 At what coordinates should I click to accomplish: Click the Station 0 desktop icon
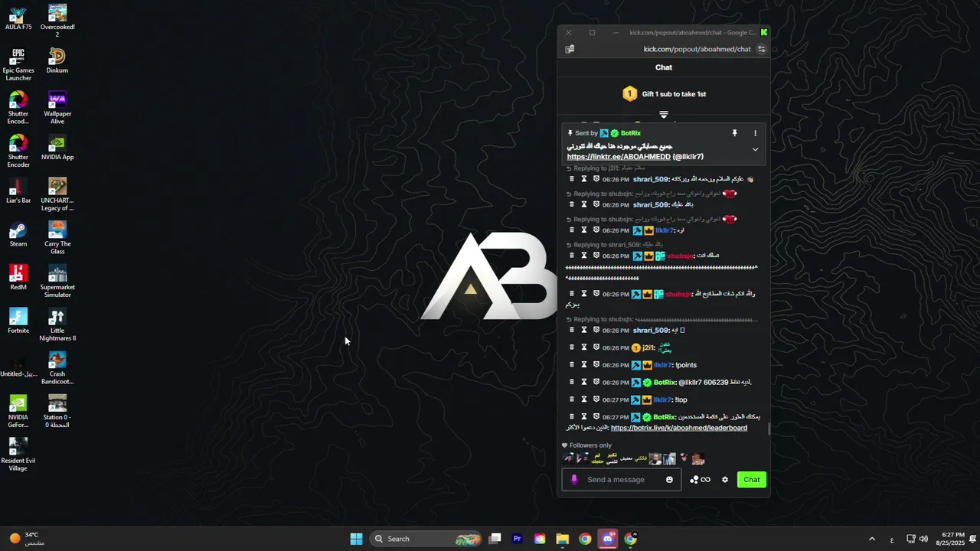57,412
